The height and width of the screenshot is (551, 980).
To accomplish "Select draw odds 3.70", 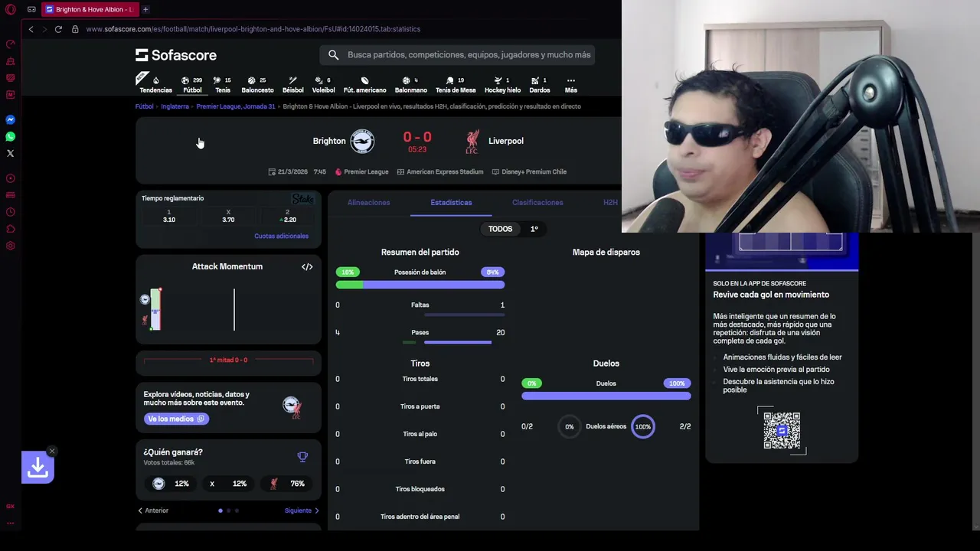I will coord(228,217).
